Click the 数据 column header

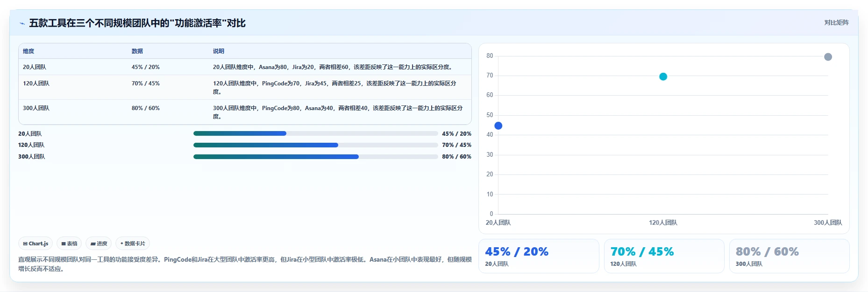137,51
